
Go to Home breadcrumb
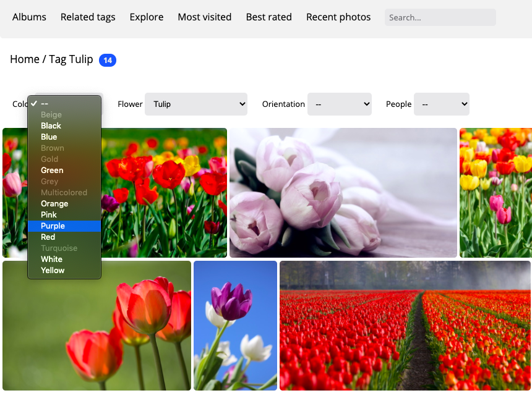[x=25, y=59]
